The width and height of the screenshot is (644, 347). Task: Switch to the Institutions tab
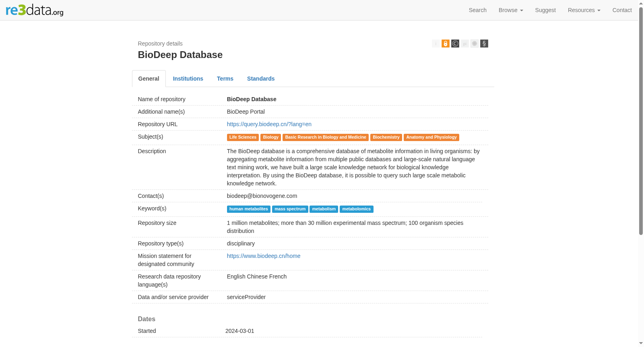coord(188,79)
